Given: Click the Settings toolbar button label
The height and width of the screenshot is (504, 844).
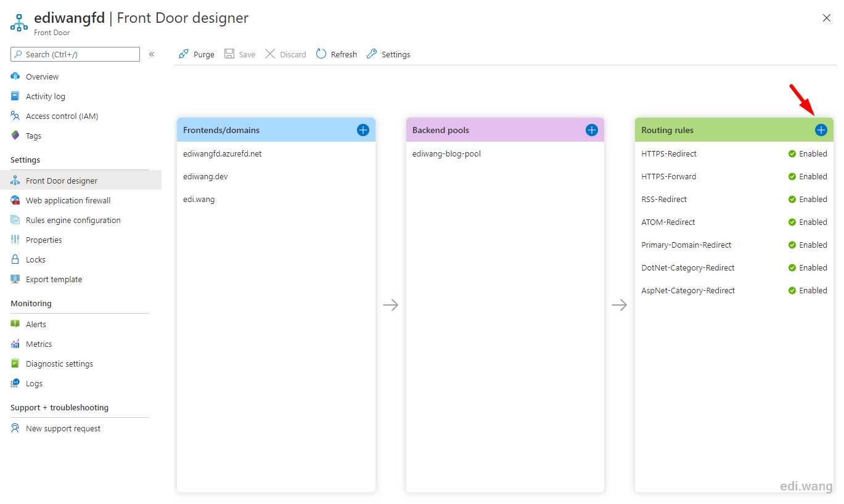Looking at the screenshot, I should coord(396,54).
